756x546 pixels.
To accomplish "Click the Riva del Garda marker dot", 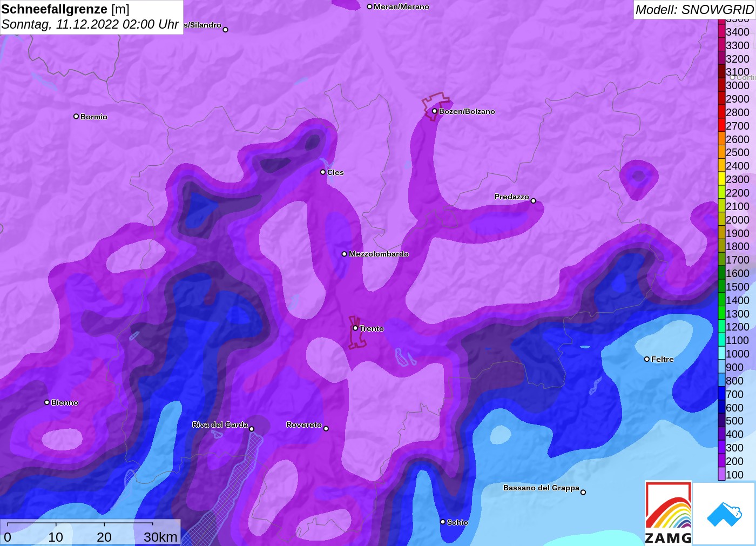I will pyautogui.click(x=252, y=429).
